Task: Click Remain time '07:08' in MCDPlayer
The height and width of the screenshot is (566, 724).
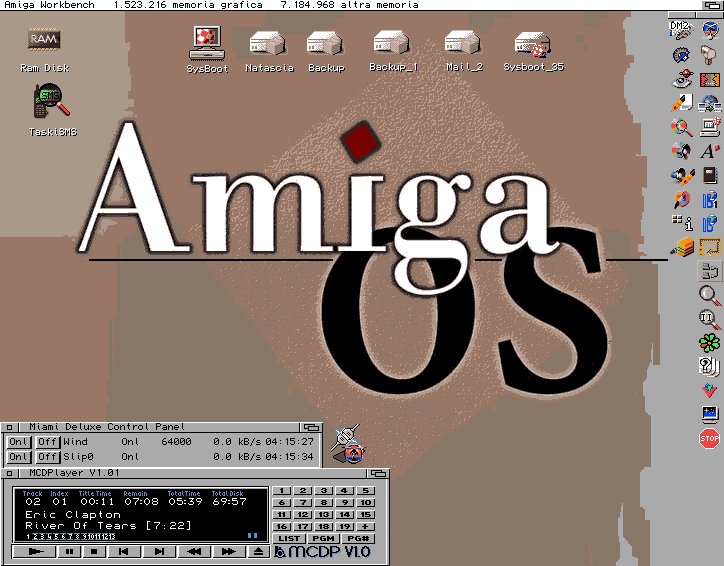Action: pyautogui.click(x=141, y=501)
